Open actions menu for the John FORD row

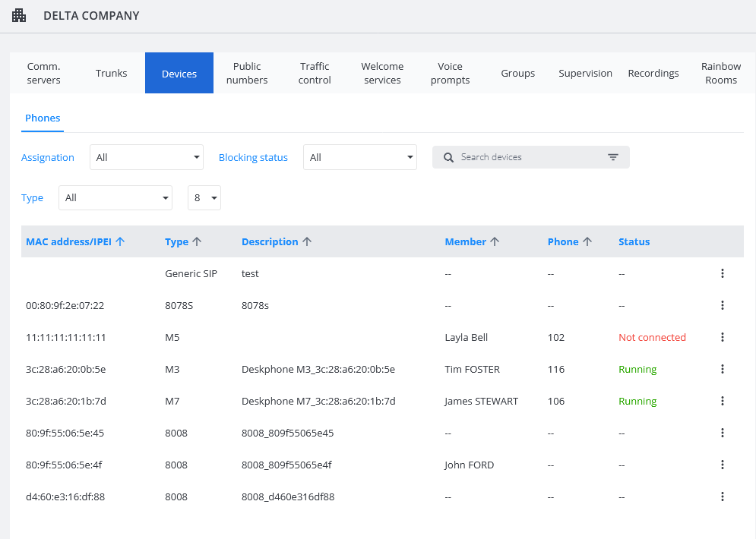[722, 465]
